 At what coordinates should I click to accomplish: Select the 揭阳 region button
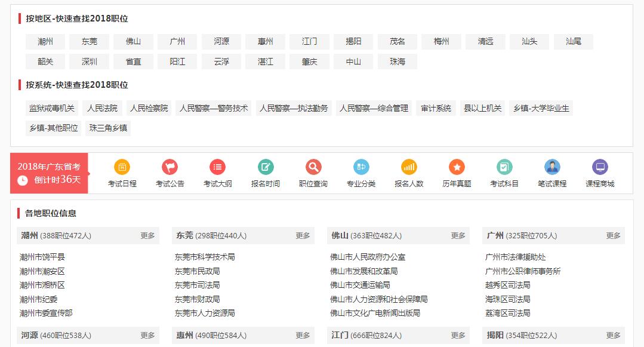pos(353,42)
